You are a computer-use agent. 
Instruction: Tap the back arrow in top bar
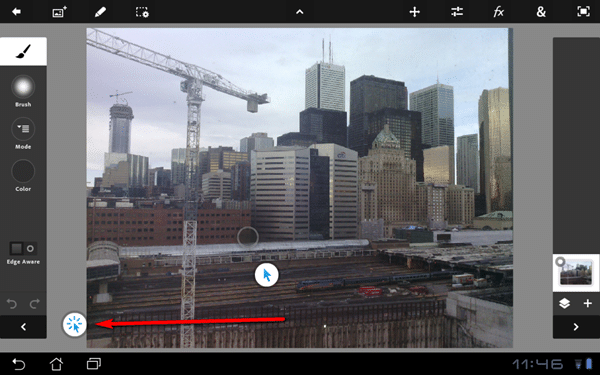[x=16, y=12]
